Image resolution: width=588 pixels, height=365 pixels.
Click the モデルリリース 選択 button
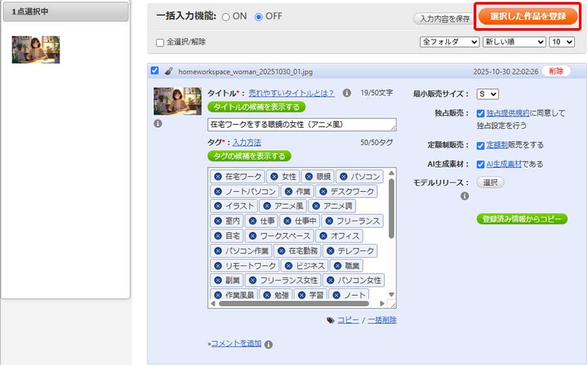coord(490,182)
